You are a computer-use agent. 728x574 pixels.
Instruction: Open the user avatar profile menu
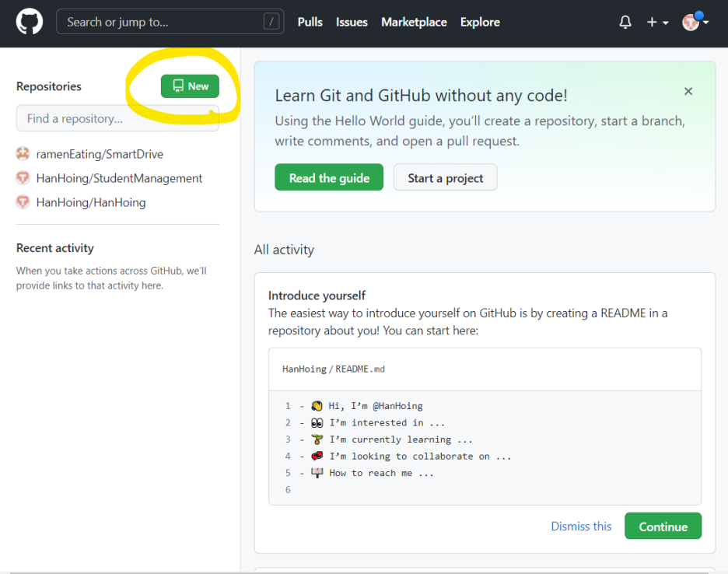click(x=695, y=22)
